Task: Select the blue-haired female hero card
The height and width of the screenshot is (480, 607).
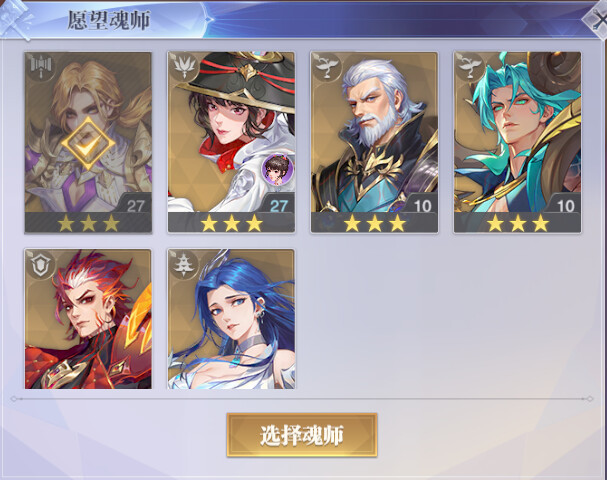Action: point(231,319)
